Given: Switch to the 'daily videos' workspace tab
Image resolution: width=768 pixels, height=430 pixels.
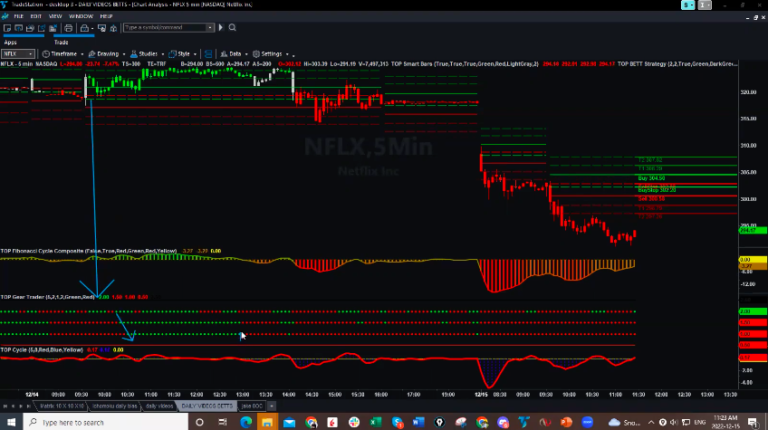Looking at the screenshot, I should 159,407.
